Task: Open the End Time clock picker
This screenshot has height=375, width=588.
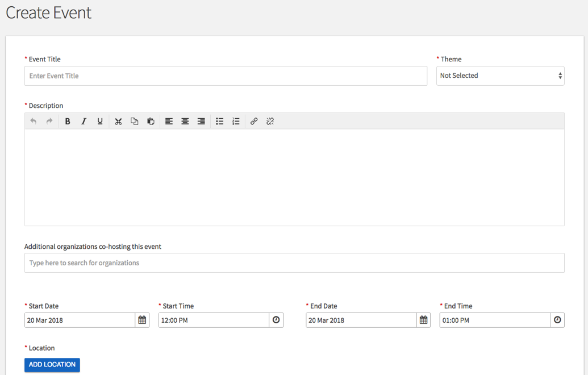Action: [557, 320]
